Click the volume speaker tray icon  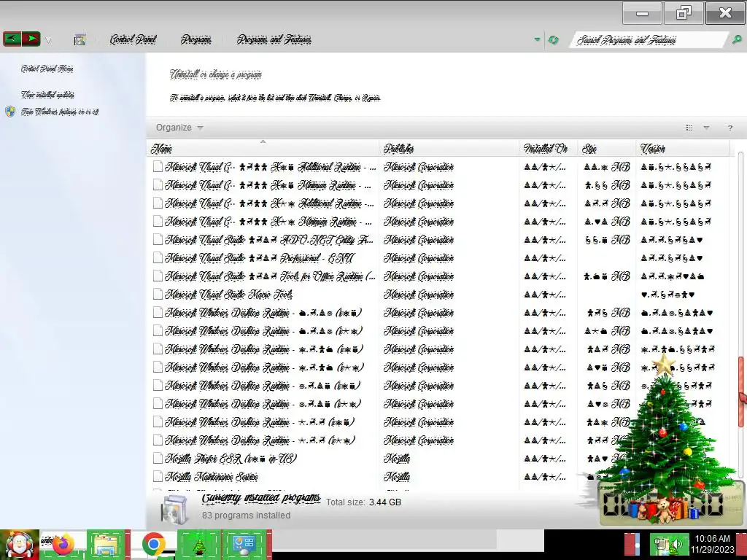[678, 544]
